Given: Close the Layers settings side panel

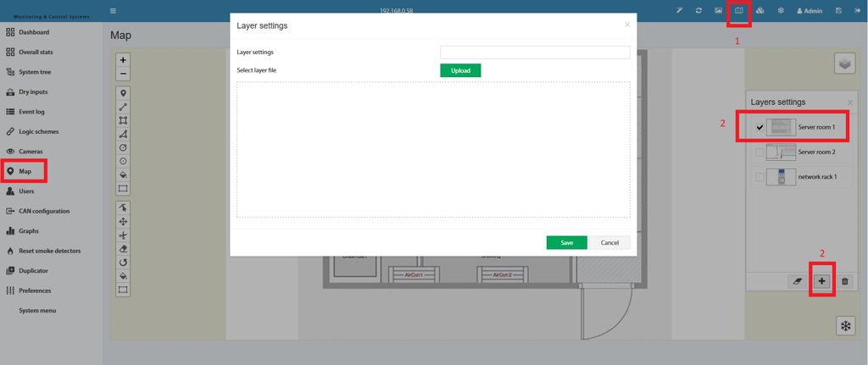Looking at the screenshot, I should [850, 102].
